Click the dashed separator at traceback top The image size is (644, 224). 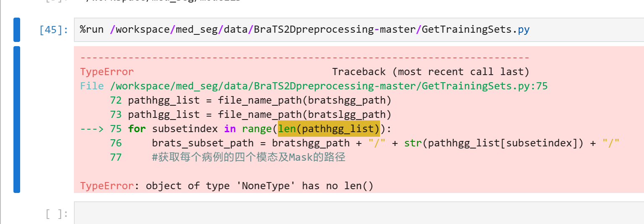pos(305,57)
